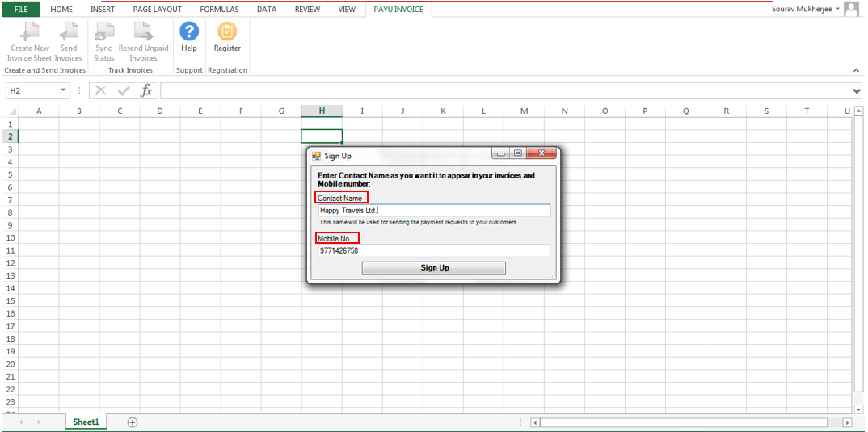Add a new sheet with plus button

pyautogui.click(x=133, y=422)
